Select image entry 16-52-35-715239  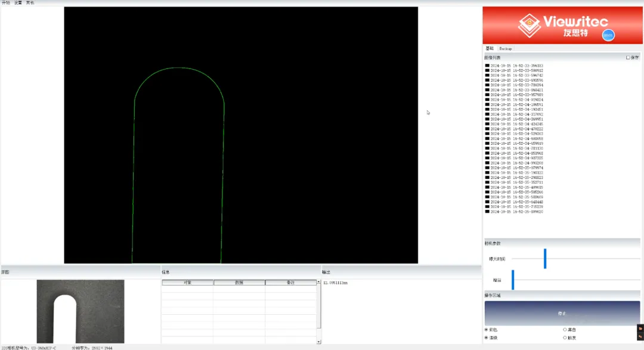click(516, 207)
